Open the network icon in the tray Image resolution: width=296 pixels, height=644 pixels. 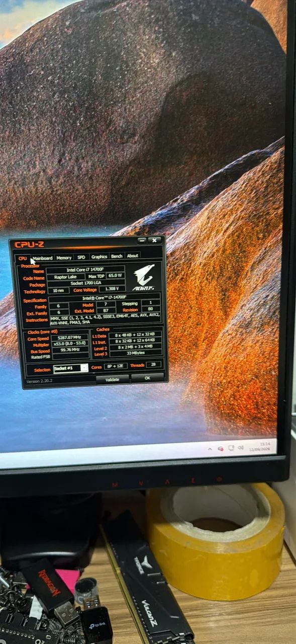[231, 448]
